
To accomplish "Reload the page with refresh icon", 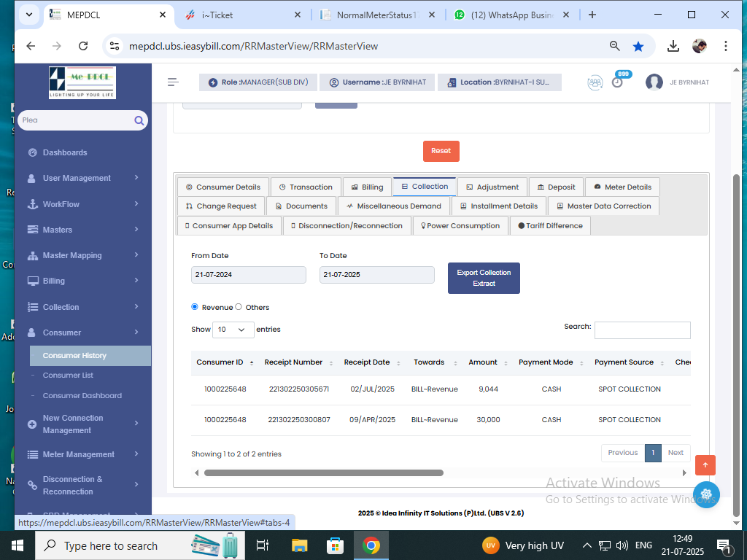I will [83, 46].
